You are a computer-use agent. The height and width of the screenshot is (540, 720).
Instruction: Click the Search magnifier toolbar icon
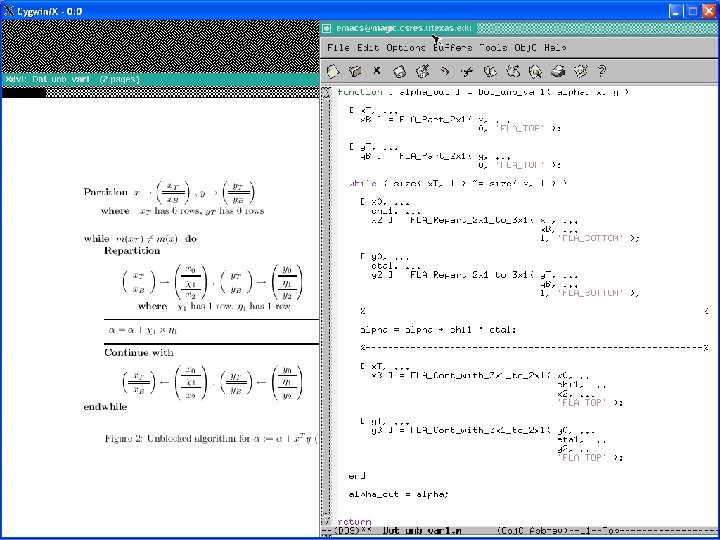535,71
